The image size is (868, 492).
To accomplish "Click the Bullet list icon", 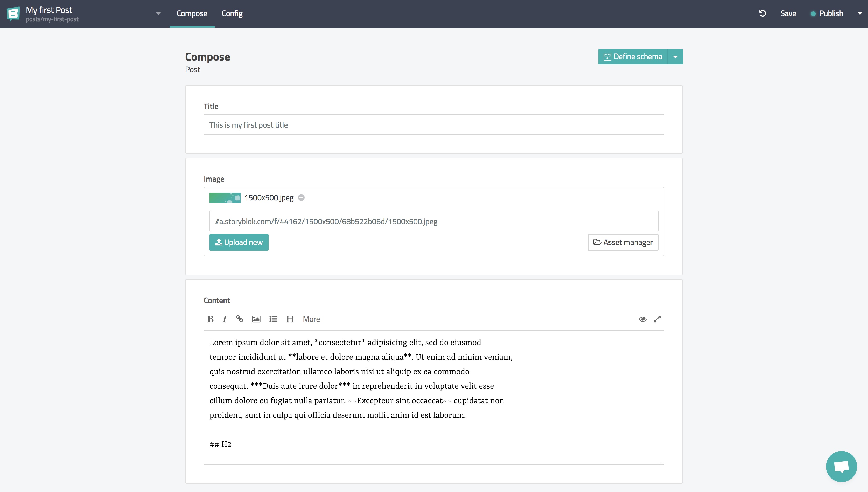I will tap(273, 318).
